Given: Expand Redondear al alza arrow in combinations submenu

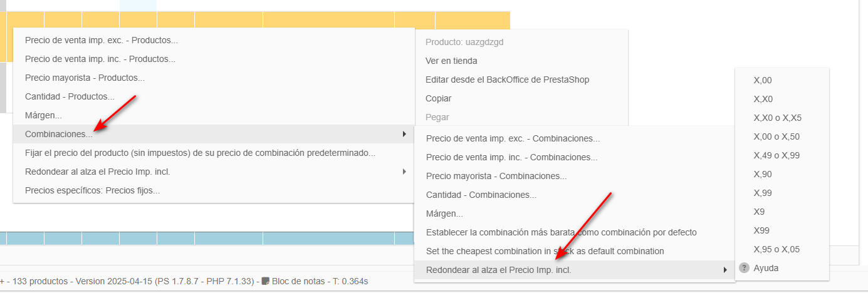Looking at the screenshot, I should tap(724, 270).
